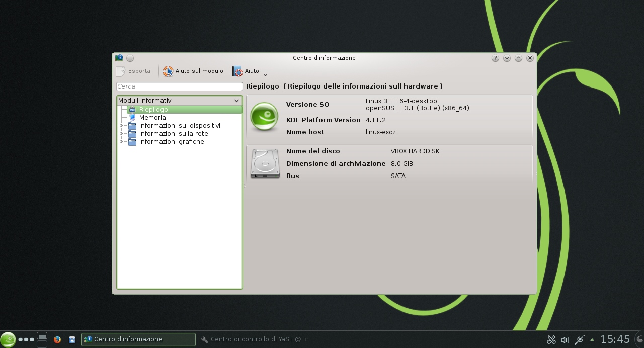Viewport: 644px width, 348px height.
Task: Open the volume control in system tray
Action: coord(565,340)
